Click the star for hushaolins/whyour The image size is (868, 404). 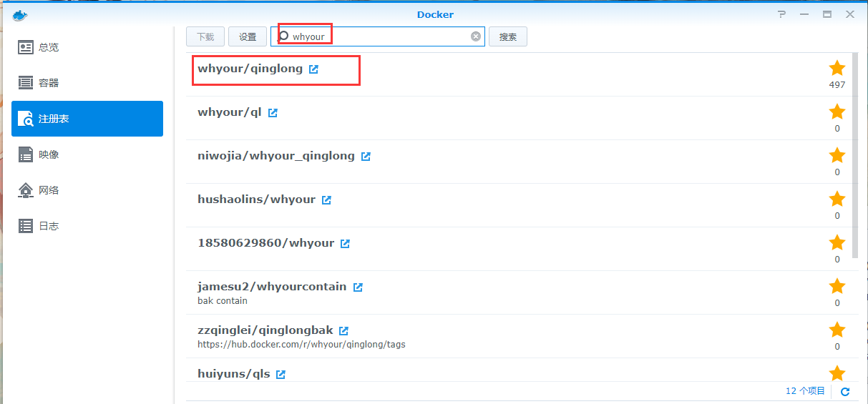[837, 199]
